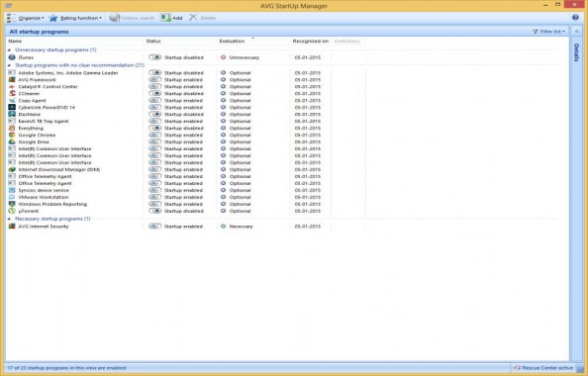Collapse the Necessary startup programs group
The width and height of the screenshot is (588, 376).
[x=9, y=219]
